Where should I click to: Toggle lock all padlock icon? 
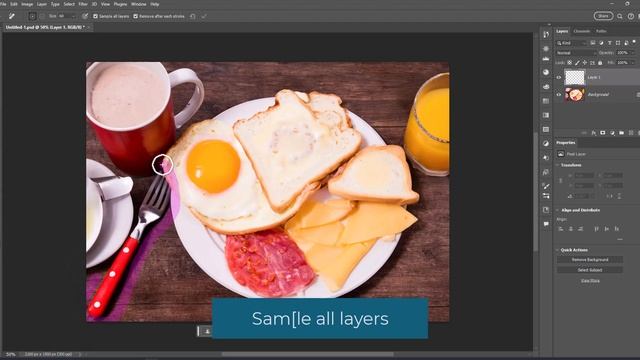click(600, 63)
